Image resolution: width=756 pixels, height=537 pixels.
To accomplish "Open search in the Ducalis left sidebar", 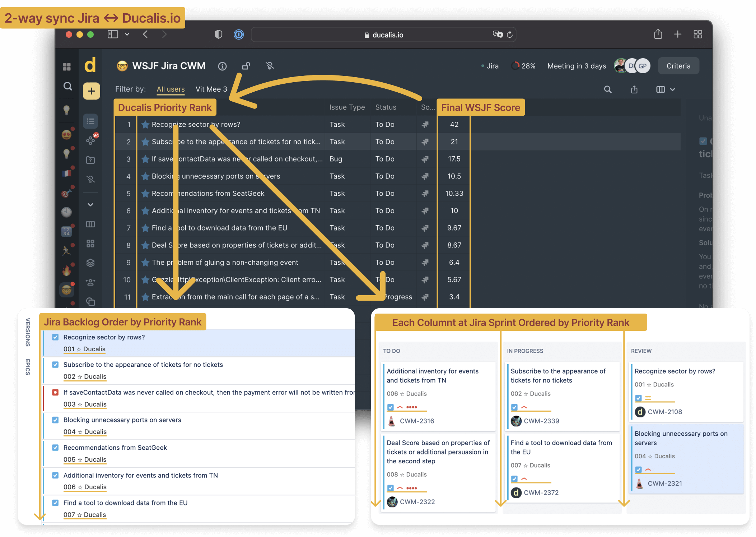I will coord(67,86).
